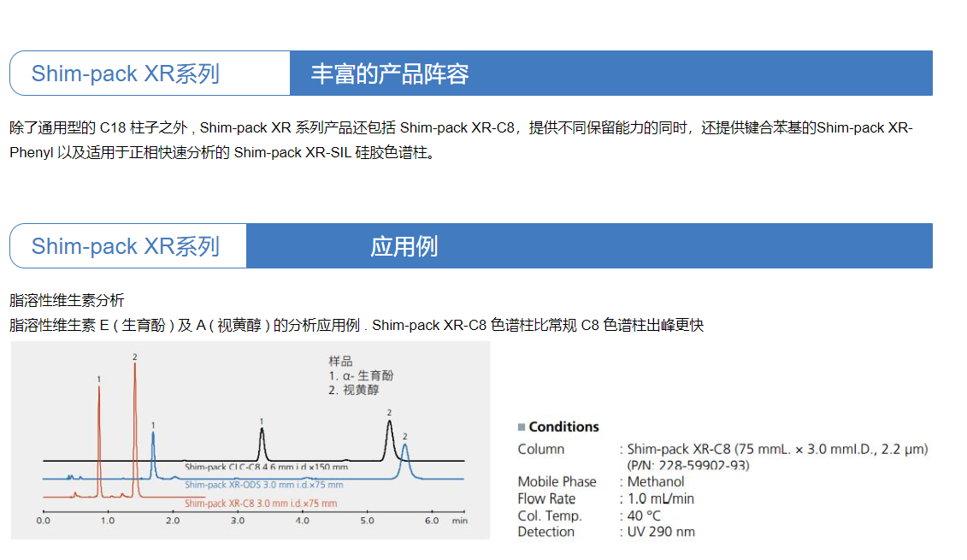
Task: Click the Shim-pack XR-ODS blue trace label
Action: click(263, 485)
